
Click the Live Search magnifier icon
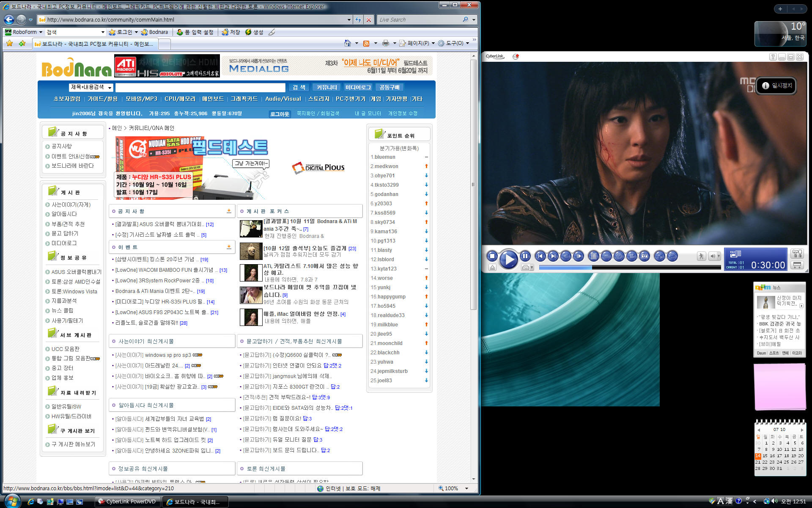(x=465, y=19)
